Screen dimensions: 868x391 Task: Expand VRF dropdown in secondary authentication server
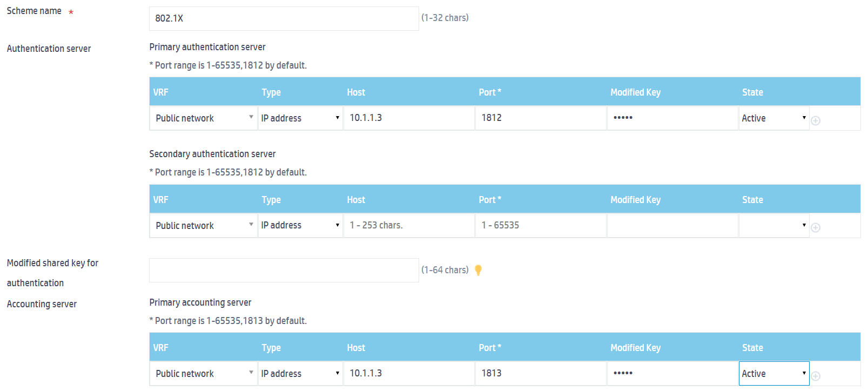point(204,225)
